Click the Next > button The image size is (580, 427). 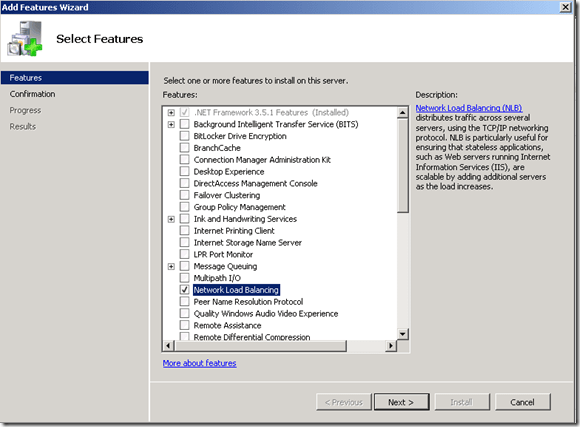[401, 402]
